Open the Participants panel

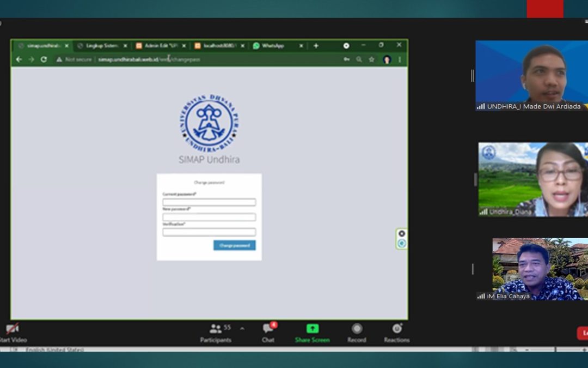click(x=216, y=333)
